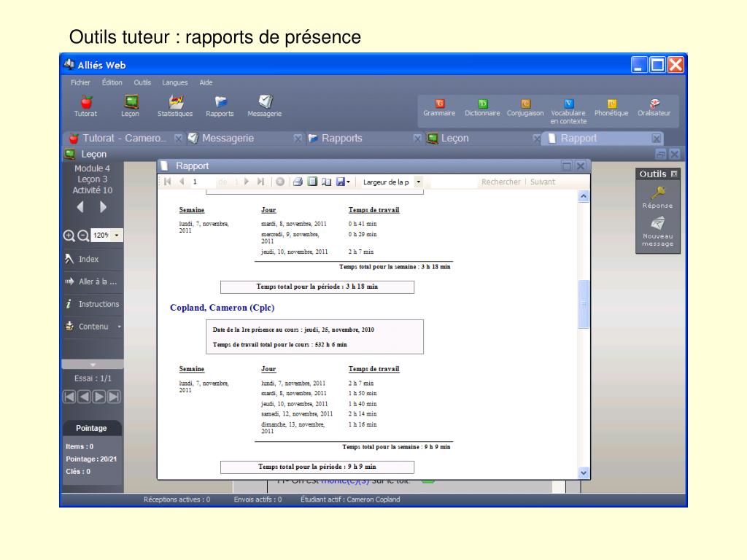
Task: Click the Copland, Cameron (Cplc) heading
Action: tap(222, 308)
